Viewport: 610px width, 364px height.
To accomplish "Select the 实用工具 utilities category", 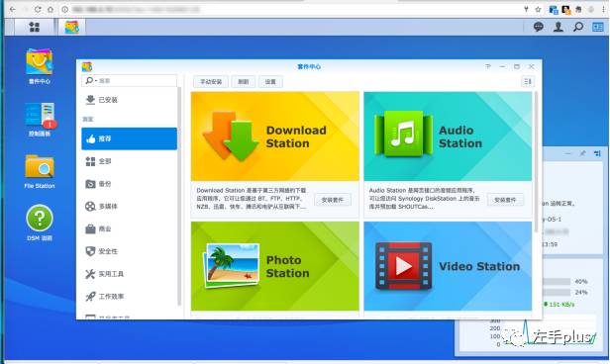I will click(x=129, y=274).
